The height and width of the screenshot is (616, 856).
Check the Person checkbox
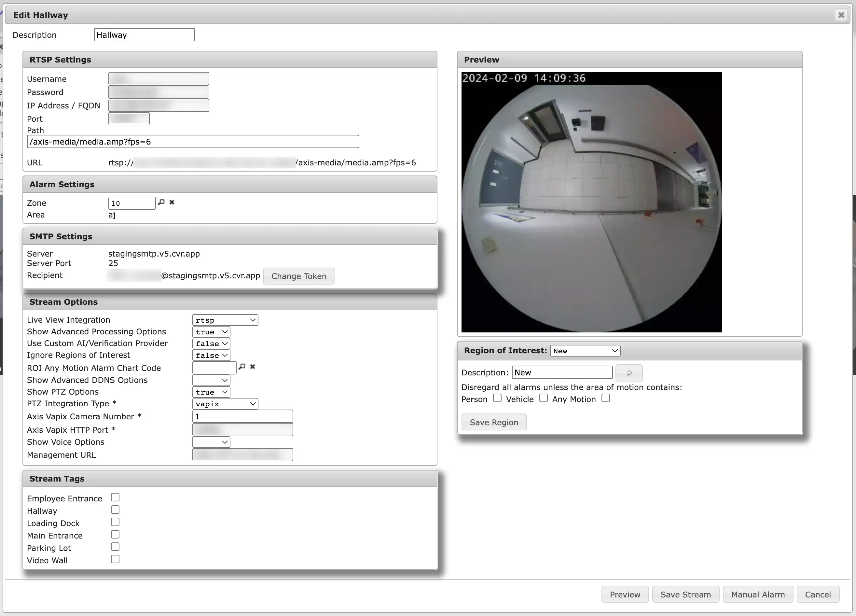click(497, 398)
